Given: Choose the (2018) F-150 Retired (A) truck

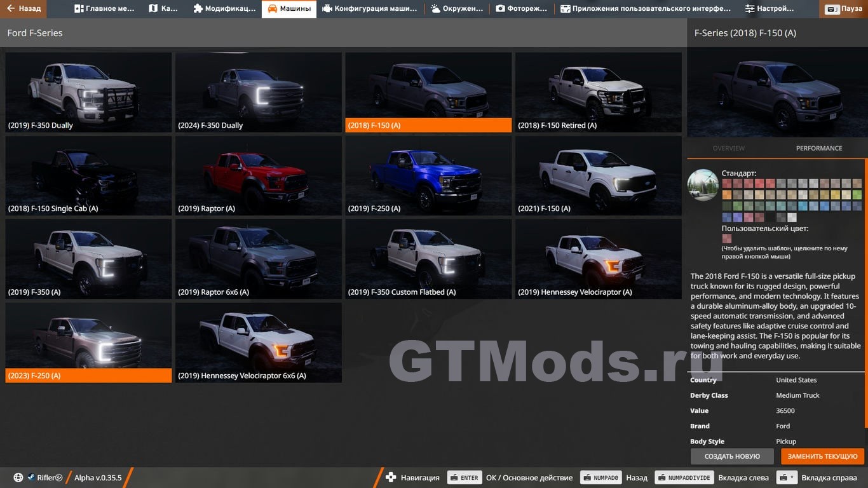Looking at the screenshot, I should click(599, 92).
